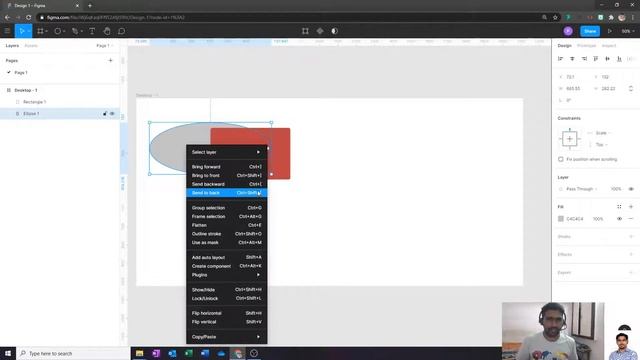
Task: Expand the Select layer submenu
Action: coord(227,152)
